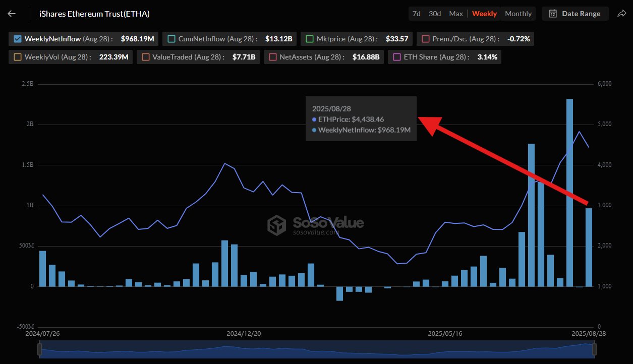Select the 30d range tab
633x364 pixels.
[x=434, y=14]
